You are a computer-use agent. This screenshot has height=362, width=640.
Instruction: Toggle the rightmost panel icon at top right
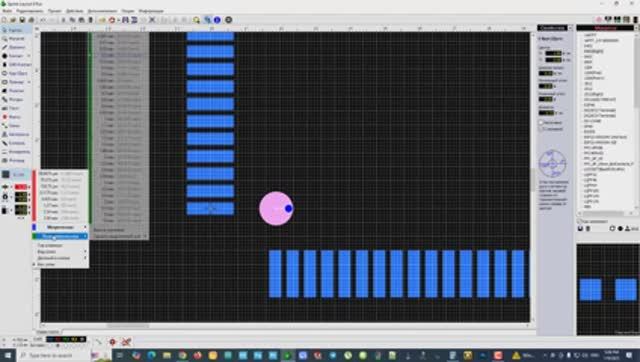coord(636,20)
